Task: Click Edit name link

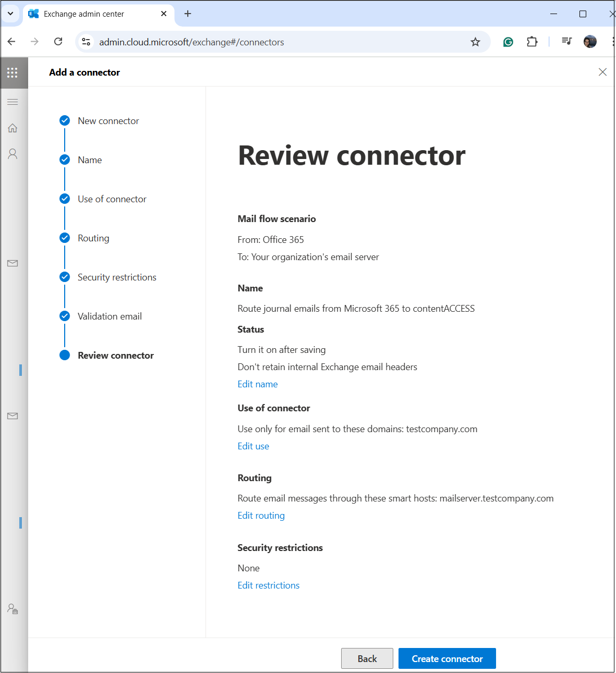Action: coord(258,384)
